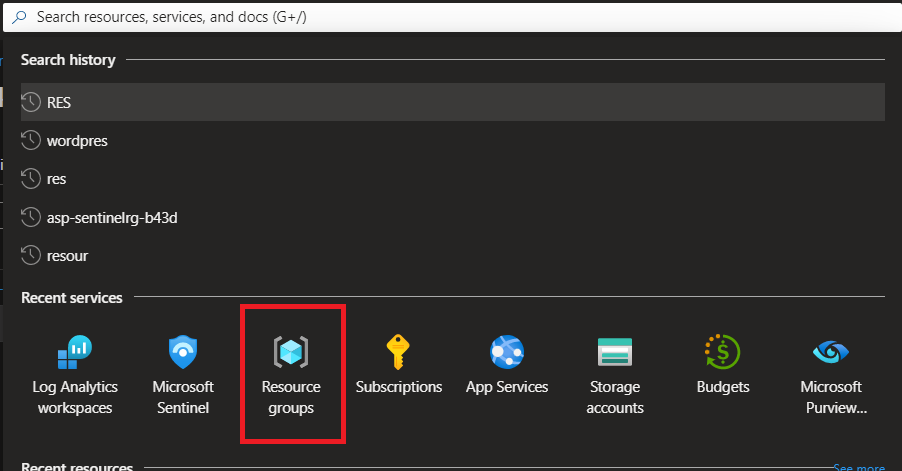Open Log Analytics workspaces icon
The width and height of the screenshot is (902, 471).
coord(75,352)
